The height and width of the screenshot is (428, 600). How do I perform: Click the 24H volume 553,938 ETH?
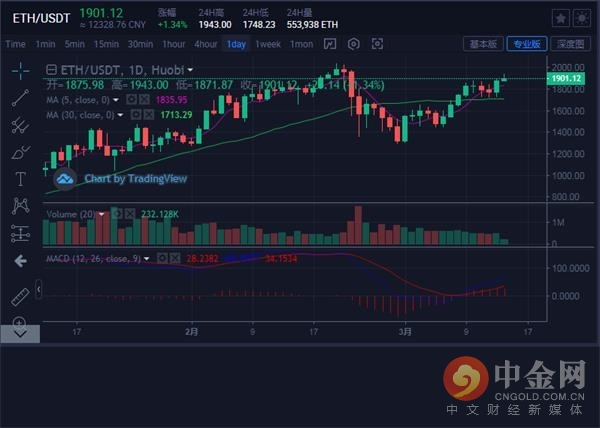pyautogui.click(x=312, y=25)
